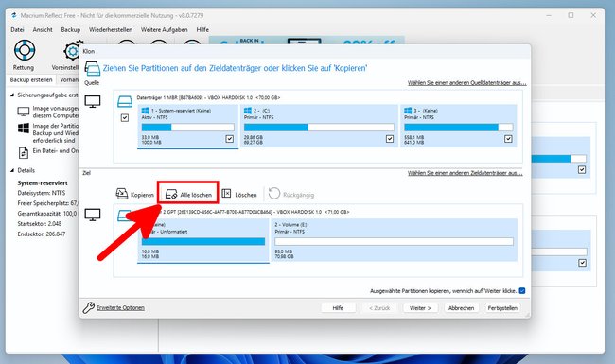Click the wrench icon beside Erweiterte Optionen
This screenshot has height=364, width=615.
click(88, 307)
